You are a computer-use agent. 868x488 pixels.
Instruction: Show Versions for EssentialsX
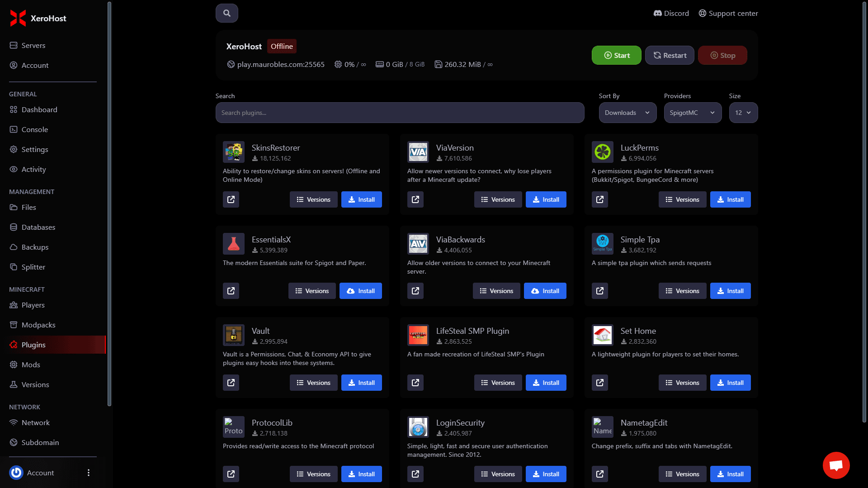click(312, 291)
